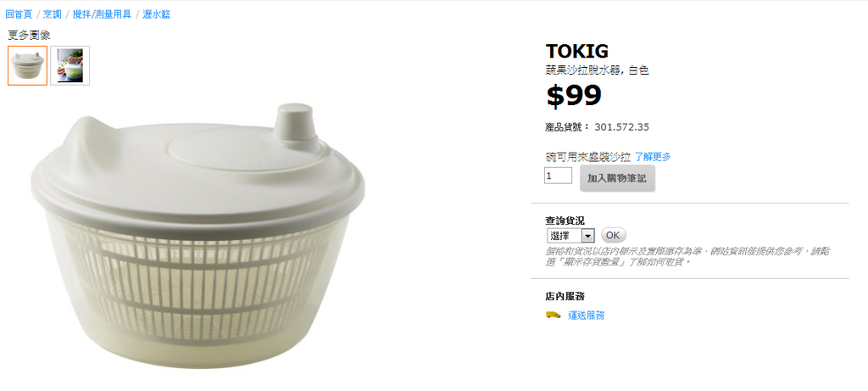The height and width of the screenshot is (391, 868).
Task: Click the 查詢貨況 section heading
Action: tap(565, 221)
